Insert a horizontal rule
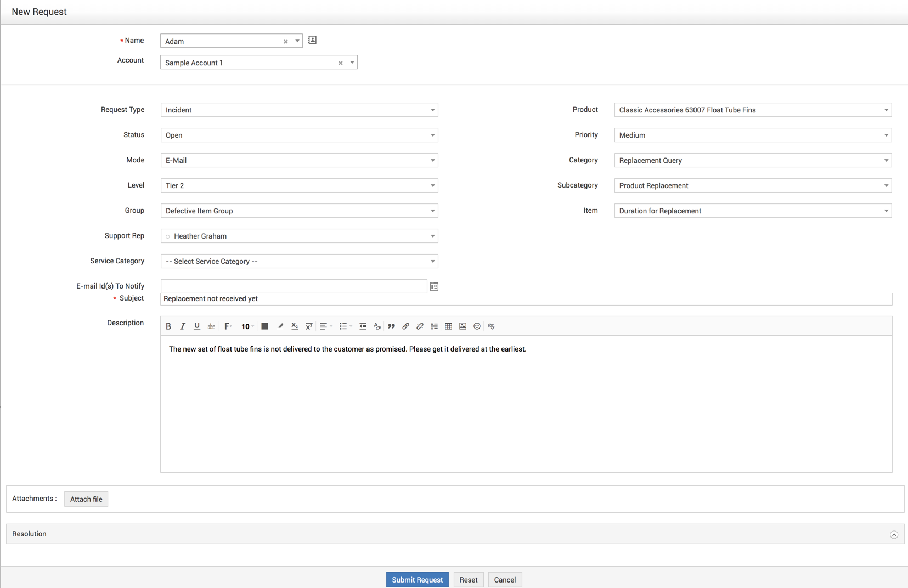This screenshot has height=588, width=908. [434, 326]
